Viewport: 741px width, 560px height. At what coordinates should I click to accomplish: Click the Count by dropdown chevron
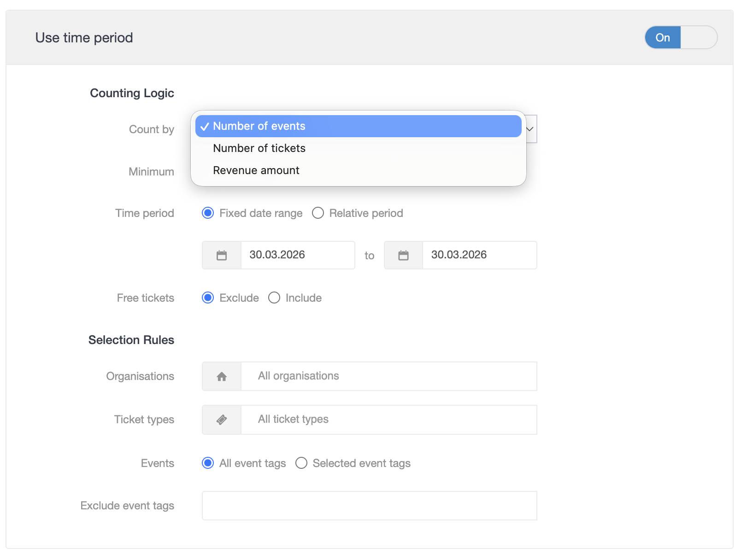tap(530, 129)
